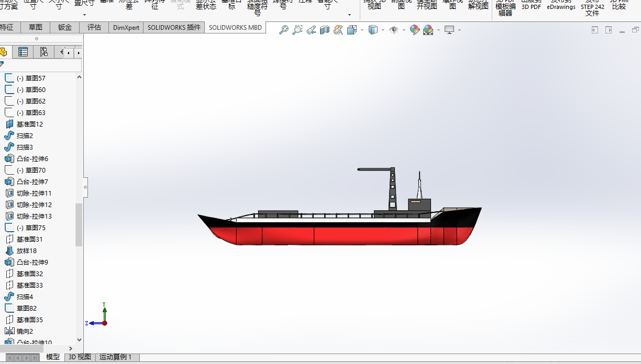Viewport: 641px width, 364px height.
Task: Open the FeatureManager design tree tab icon
Action: 4,52
